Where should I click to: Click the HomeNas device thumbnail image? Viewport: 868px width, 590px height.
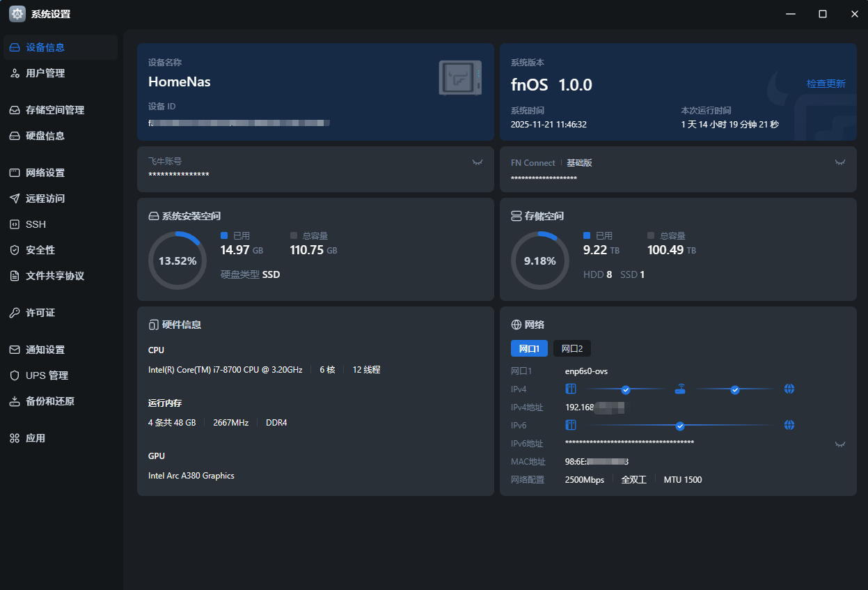460,78
